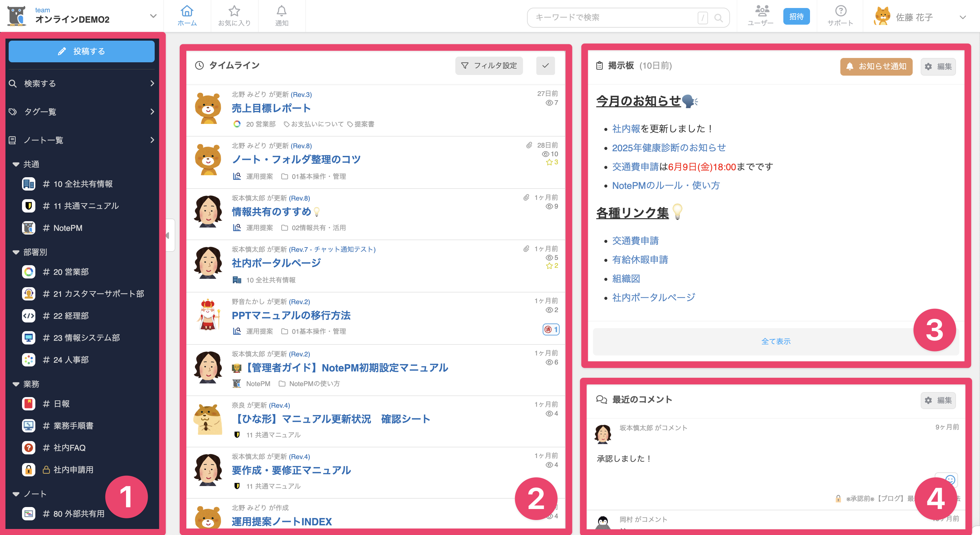Click inside the キーワードで検索 search field
980x535 pixels.
click(x=609, y=17)
